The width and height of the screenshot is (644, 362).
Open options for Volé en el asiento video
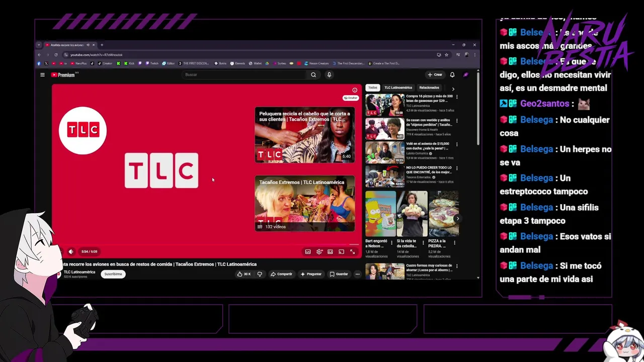457,144
